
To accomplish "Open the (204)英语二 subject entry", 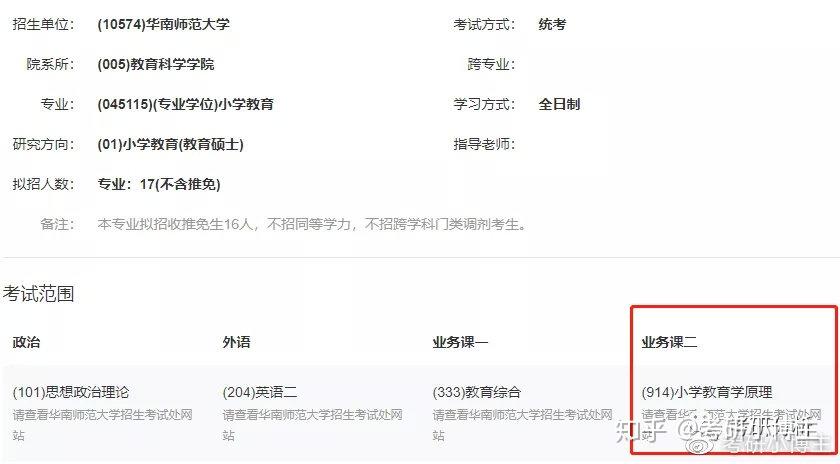I will coord(260,392).
